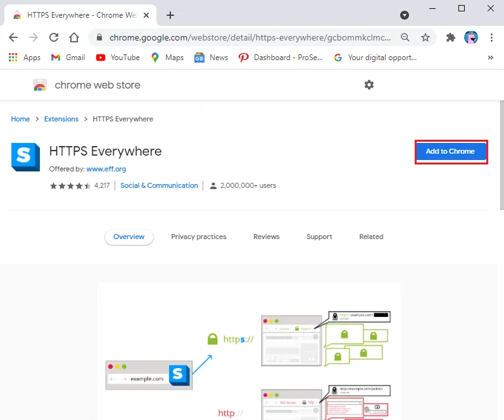This screenshot has width=504, height=420.
Task: Click the extension screenshot preview image
Action: pyautogui.click(x=249, y=351)
